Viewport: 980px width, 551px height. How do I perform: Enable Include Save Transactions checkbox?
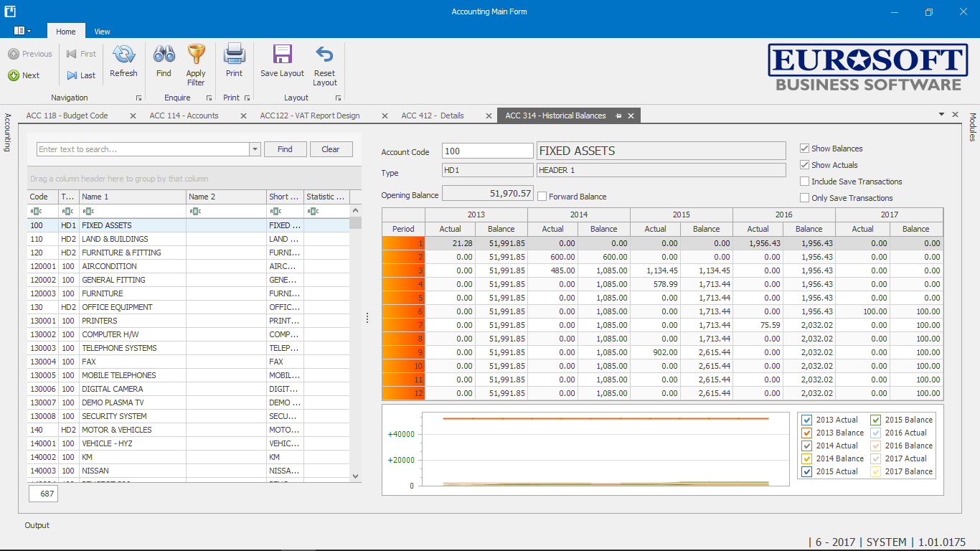click(x=804, y=182)
